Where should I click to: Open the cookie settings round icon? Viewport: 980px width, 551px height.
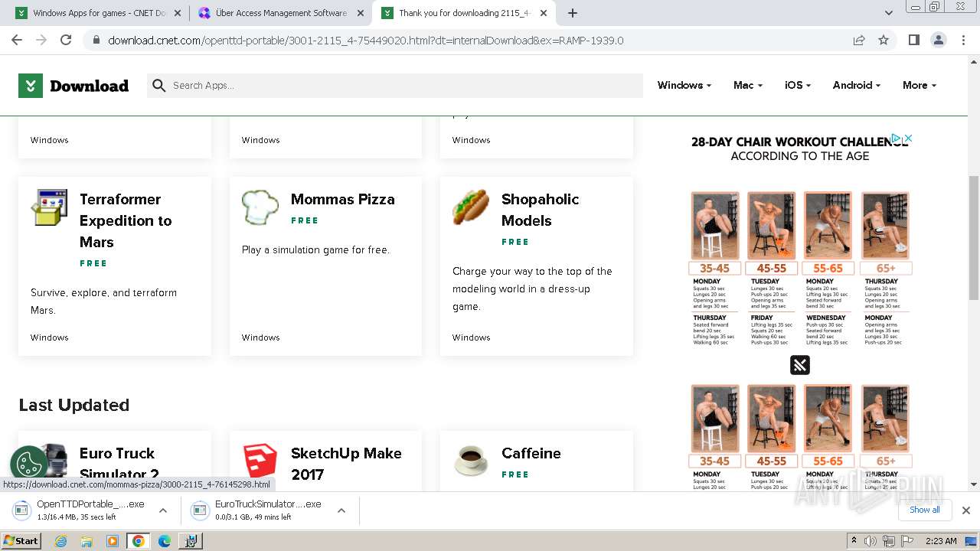[x=29, y=465]
